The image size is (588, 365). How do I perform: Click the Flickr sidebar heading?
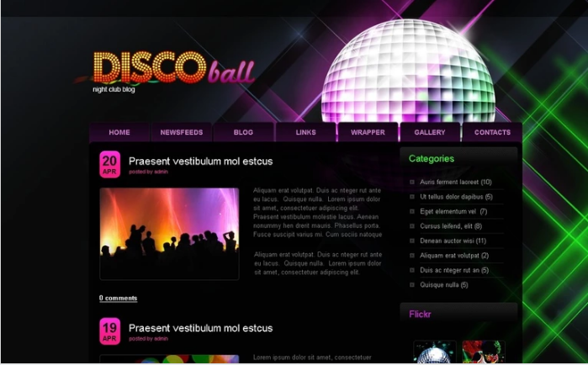[x=420, y=314]
